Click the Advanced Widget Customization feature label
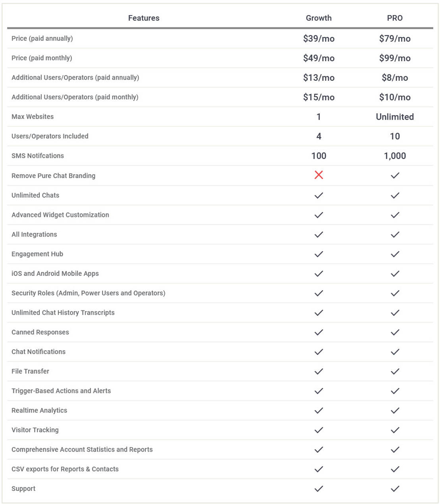Screen dimensions: 440x504 60,215
